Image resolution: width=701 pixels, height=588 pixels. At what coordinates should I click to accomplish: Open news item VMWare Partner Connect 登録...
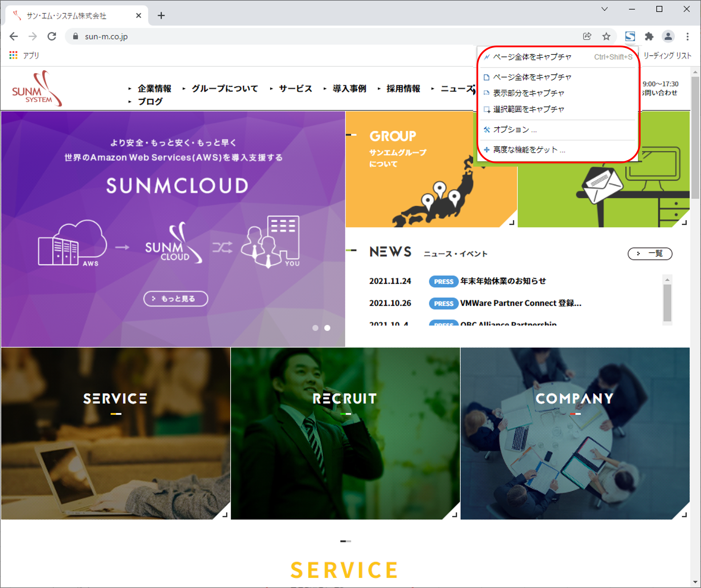click(521, 303)
